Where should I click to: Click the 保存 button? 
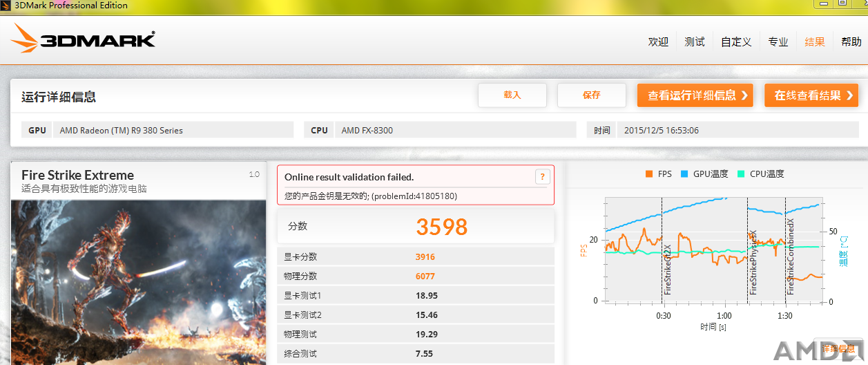tap(592, 95)
